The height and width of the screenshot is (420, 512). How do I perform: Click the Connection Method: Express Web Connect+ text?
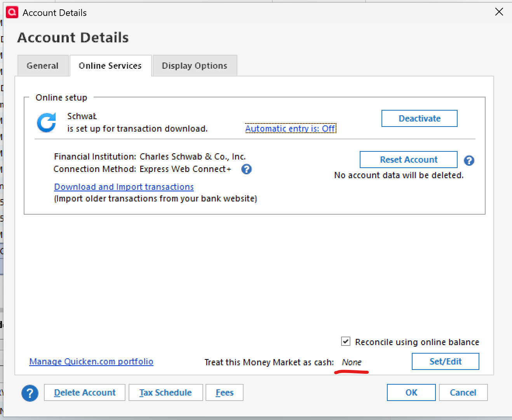tap(142, 169)
